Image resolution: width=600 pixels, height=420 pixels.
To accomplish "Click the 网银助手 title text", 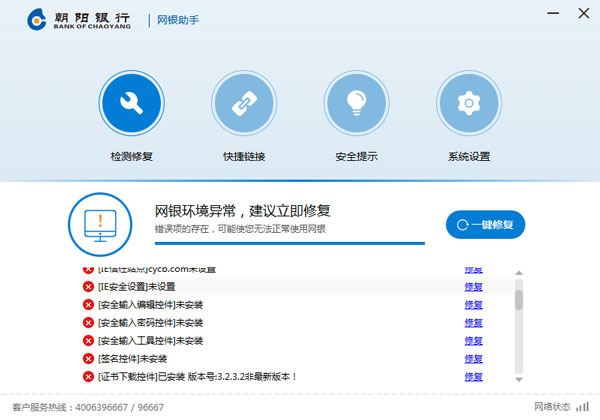I will tap(178, 20).
